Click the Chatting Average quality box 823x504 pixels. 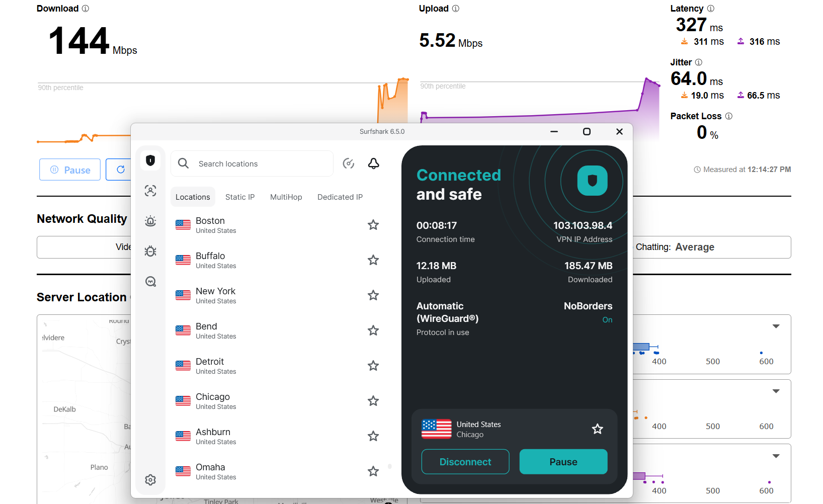(712, 247)
